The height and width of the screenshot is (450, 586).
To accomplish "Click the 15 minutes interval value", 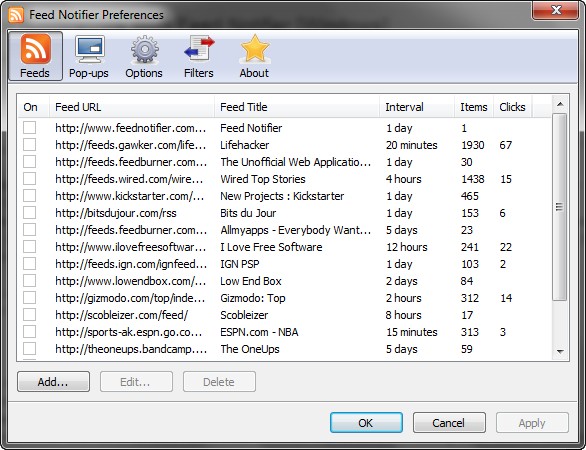I will click(412, 332).
